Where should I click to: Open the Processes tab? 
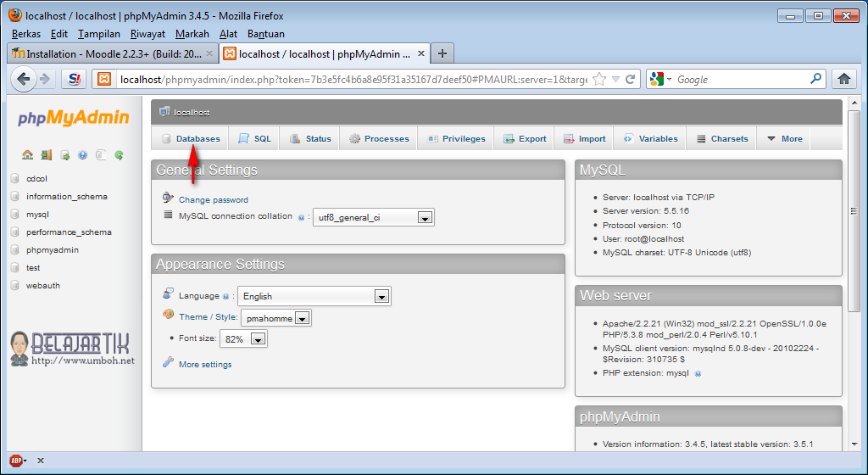[379, 138]
